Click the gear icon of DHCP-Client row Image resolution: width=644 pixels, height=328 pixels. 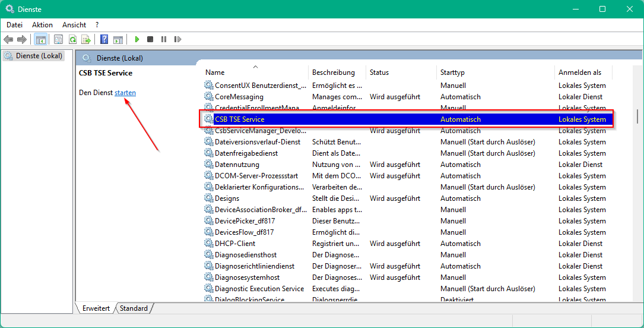[209, 244]
